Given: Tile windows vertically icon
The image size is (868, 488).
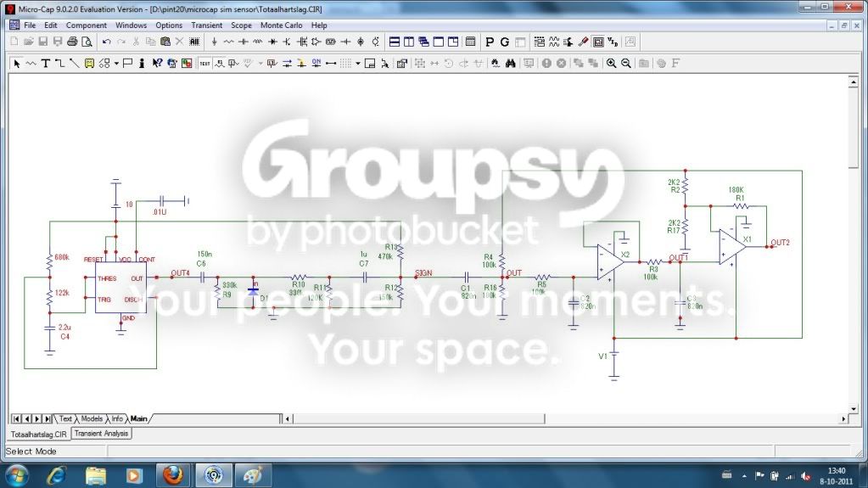Looking at the screenshot, I should tap(409, 42).
